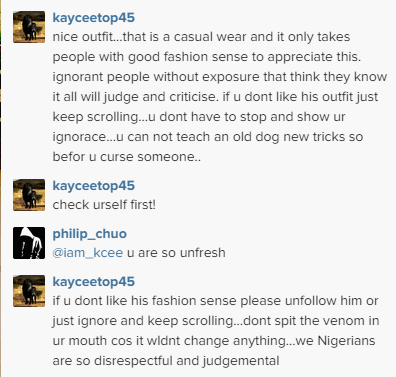Open philip_chuo's hooded figure profile picture
The width and height of the screenshot is (396, 377).
click(x=29, y=243)
